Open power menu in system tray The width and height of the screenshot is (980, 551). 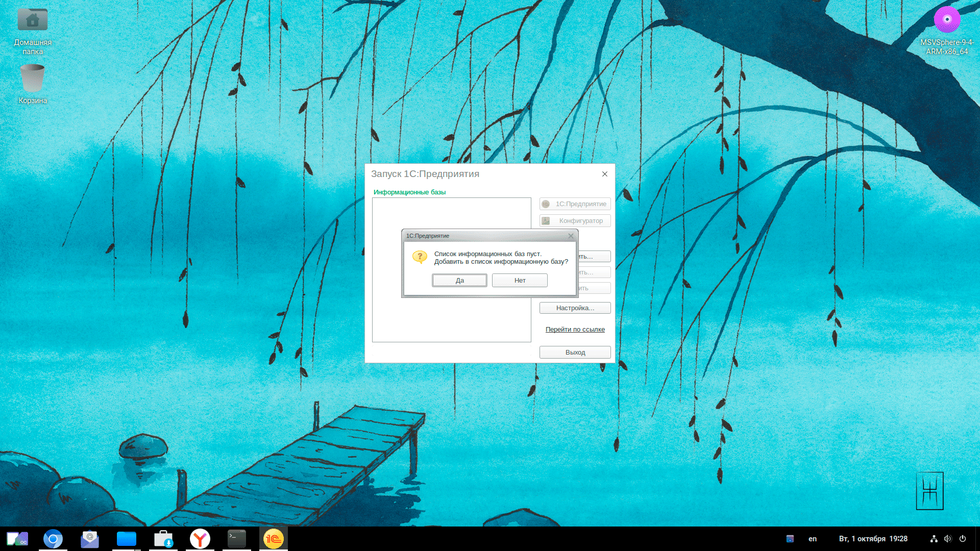pyautogui.click(x=963, y=539)
